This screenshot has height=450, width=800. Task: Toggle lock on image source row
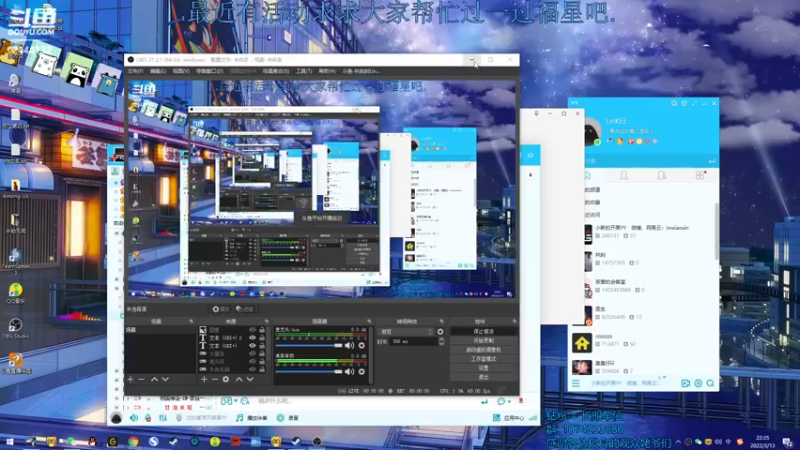coord(262,330)
